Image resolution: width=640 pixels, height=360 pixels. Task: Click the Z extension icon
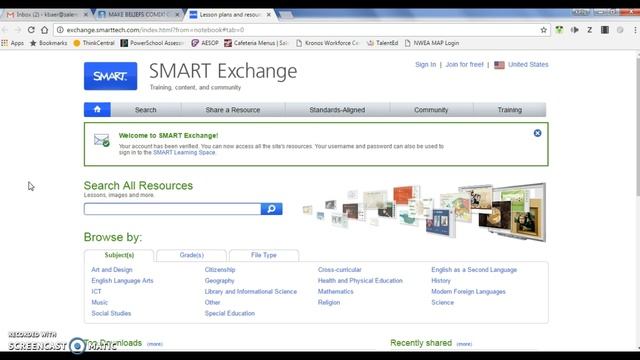coord(589,30)
